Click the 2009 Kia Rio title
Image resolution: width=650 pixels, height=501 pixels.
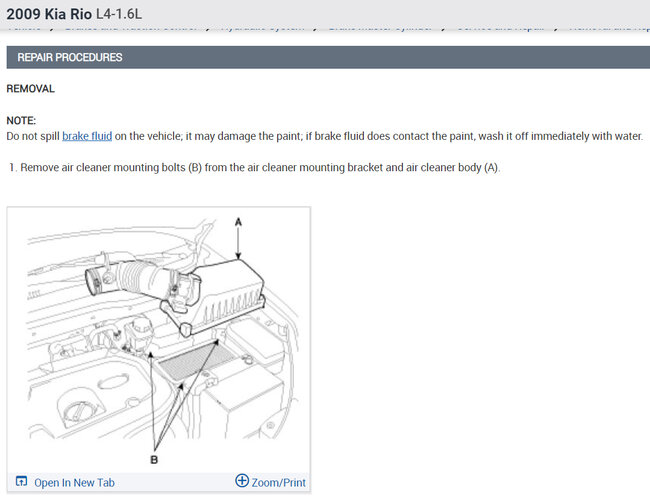[x=49, y=14]
